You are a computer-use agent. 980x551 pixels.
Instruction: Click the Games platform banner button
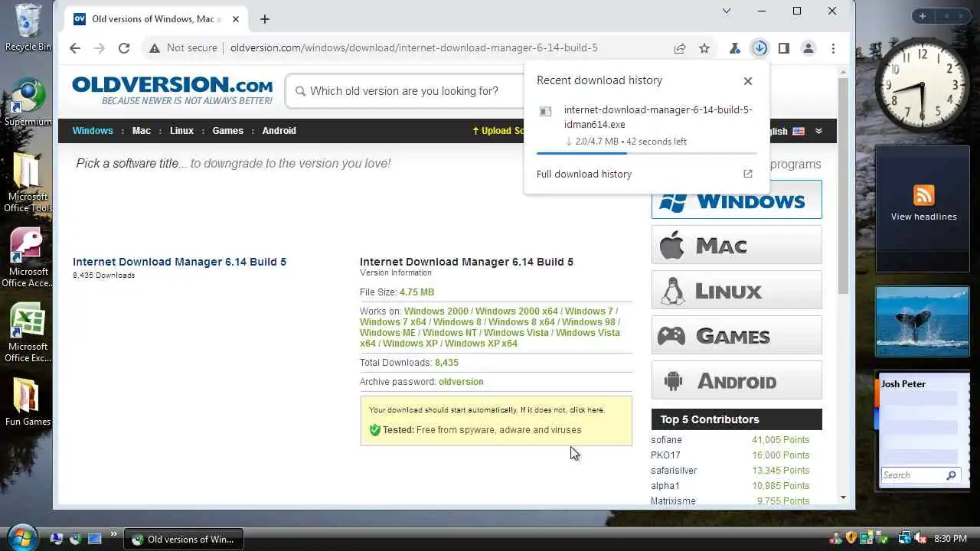(737, 335)
